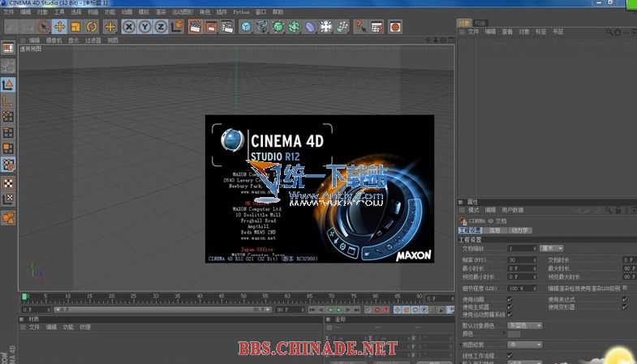Viewport: 637px width, 364px height.
Task: Open the 摄像机 menu in the viewport
Action: click(54, 41)
